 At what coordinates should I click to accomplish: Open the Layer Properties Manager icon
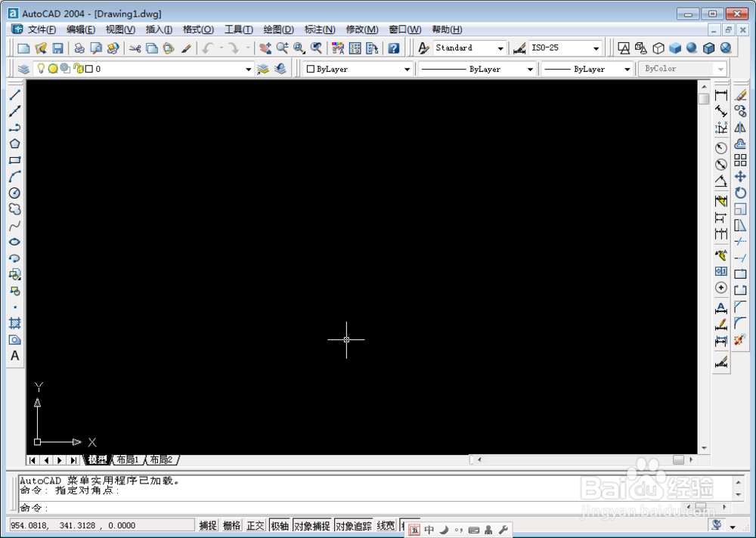23,69
